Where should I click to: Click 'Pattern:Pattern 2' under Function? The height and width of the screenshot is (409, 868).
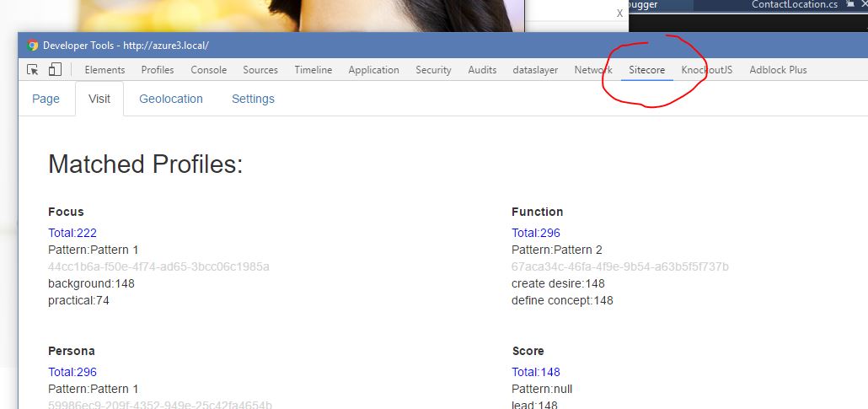point(557,250)
